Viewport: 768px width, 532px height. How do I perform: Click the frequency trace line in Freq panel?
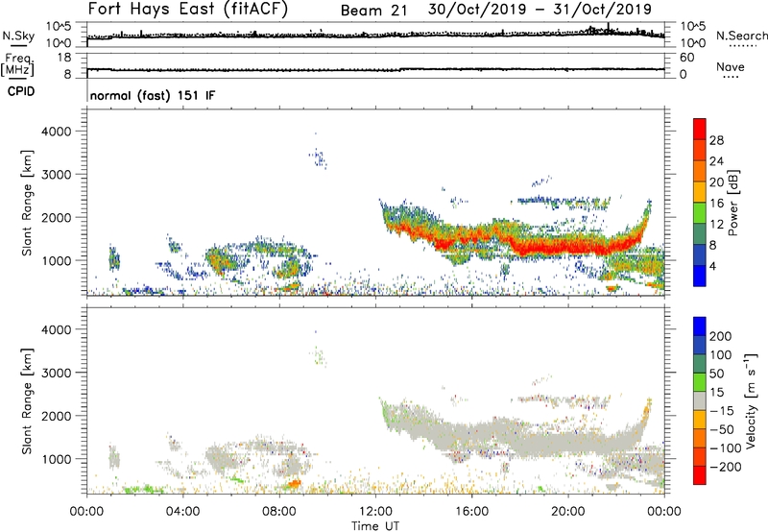[375, 69]
